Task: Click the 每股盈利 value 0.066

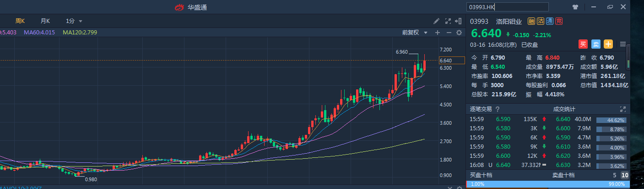Action: coord(559,85)
